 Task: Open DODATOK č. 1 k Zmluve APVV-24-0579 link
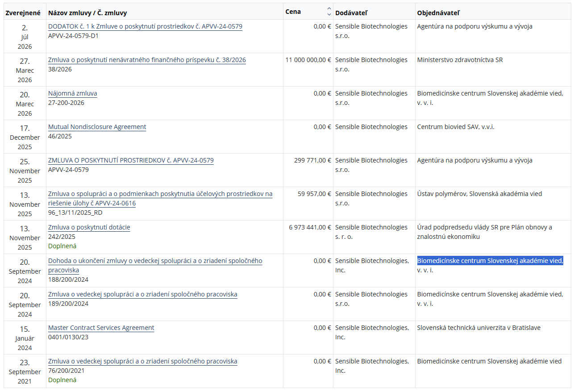click(145, 26)
